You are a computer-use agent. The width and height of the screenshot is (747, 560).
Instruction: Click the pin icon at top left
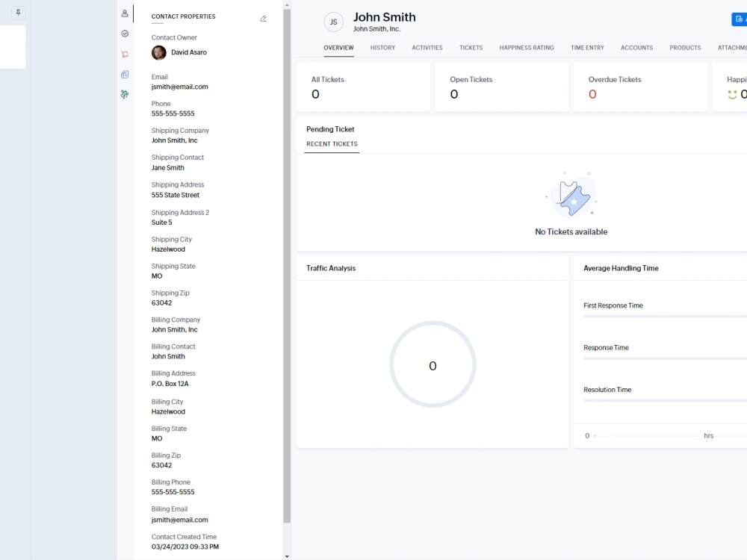pyautogui.click(x=18, y=13)
